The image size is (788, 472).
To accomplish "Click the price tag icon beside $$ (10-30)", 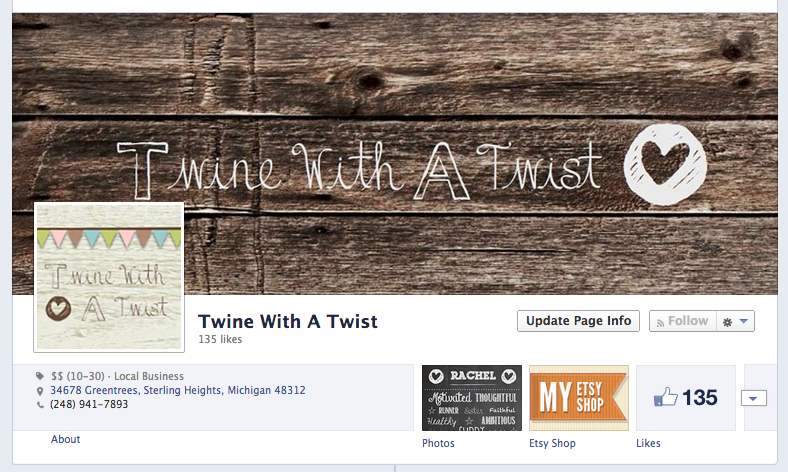I will pos(40,376).
